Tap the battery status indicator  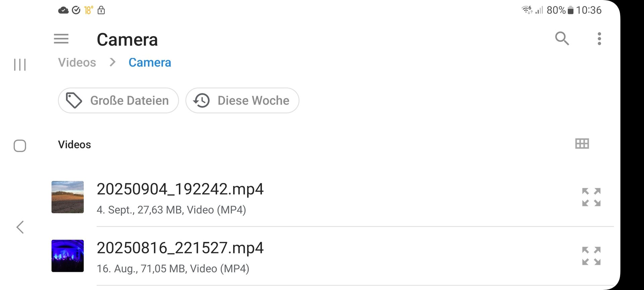coord(570,10)
